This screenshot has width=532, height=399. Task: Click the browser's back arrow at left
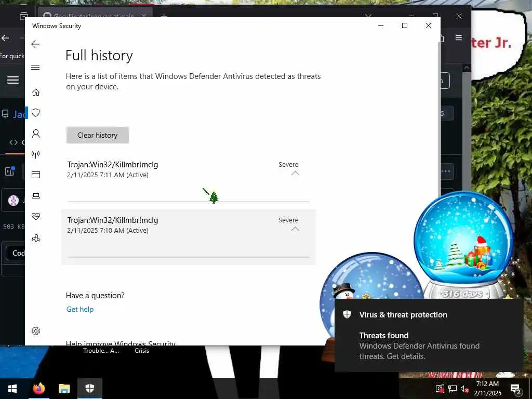pyautogui.click(x=5, y=38)
